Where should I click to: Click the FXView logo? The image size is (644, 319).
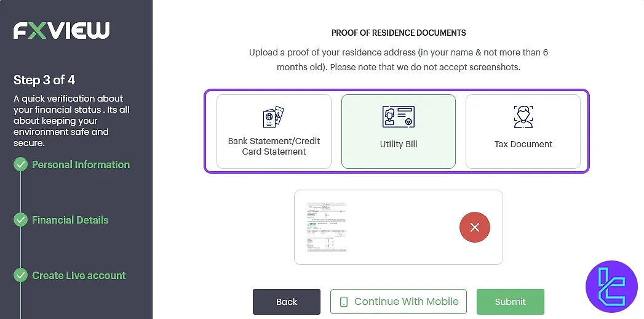pyautogui.click(x=62, y=30)
